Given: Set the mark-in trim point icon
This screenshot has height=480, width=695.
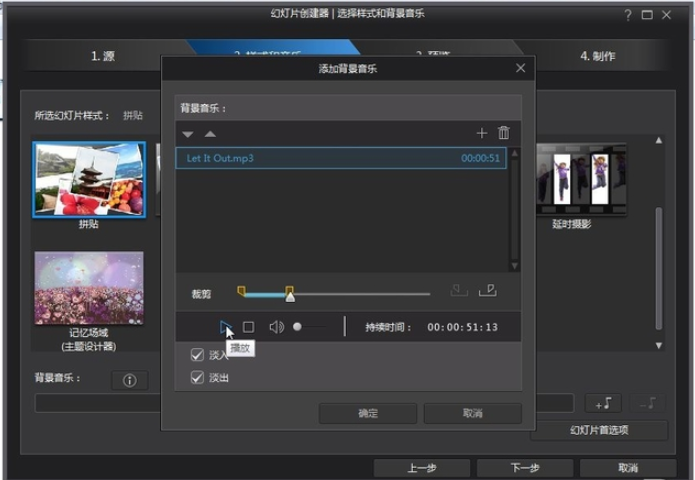Looking at the screenshot, I should pyautogui.click(x=459, y=290).
